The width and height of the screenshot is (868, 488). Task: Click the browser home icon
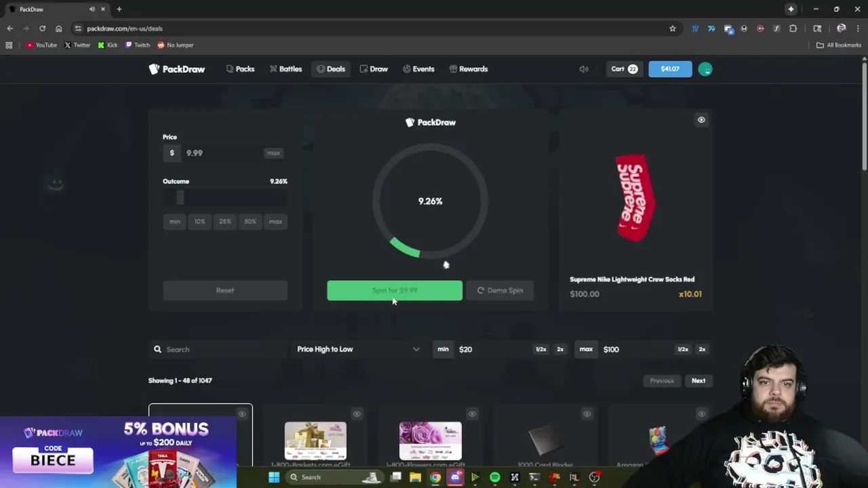tap(58, 28)
